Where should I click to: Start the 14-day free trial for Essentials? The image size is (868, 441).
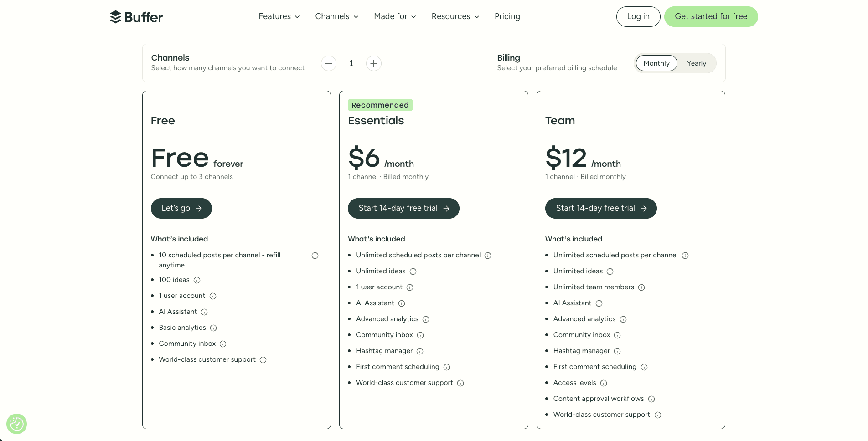[403, 208]
